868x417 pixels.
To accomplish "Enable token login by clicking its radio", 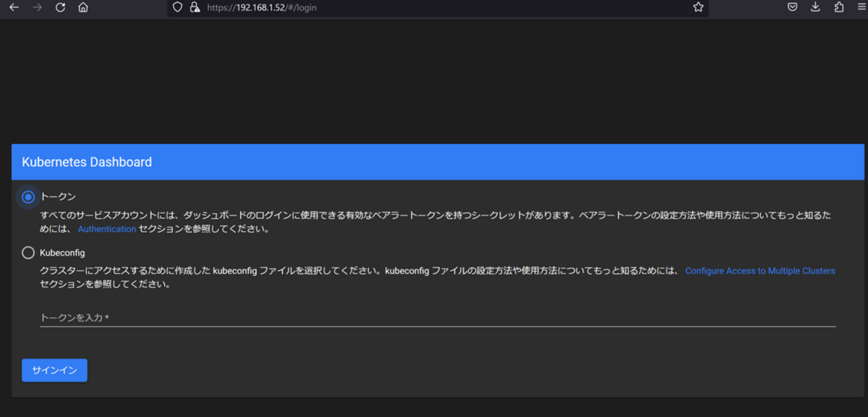I will [26, 196].
